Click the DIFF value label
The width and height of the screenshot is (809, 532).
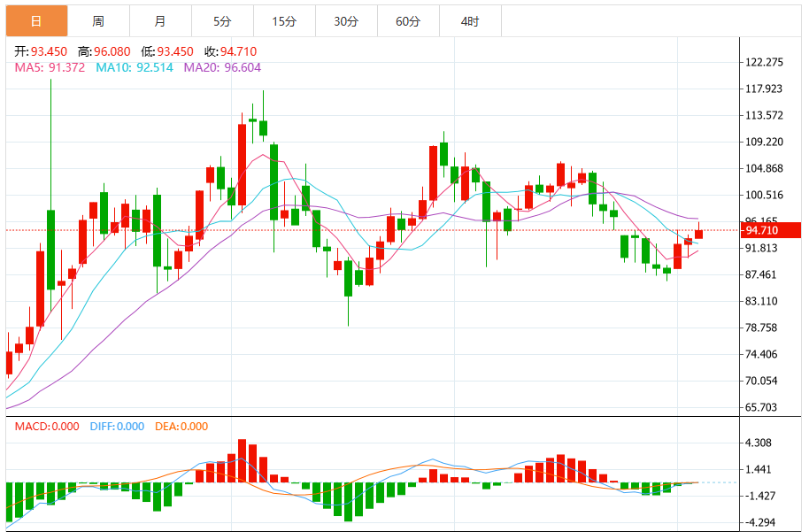[117, 427]
